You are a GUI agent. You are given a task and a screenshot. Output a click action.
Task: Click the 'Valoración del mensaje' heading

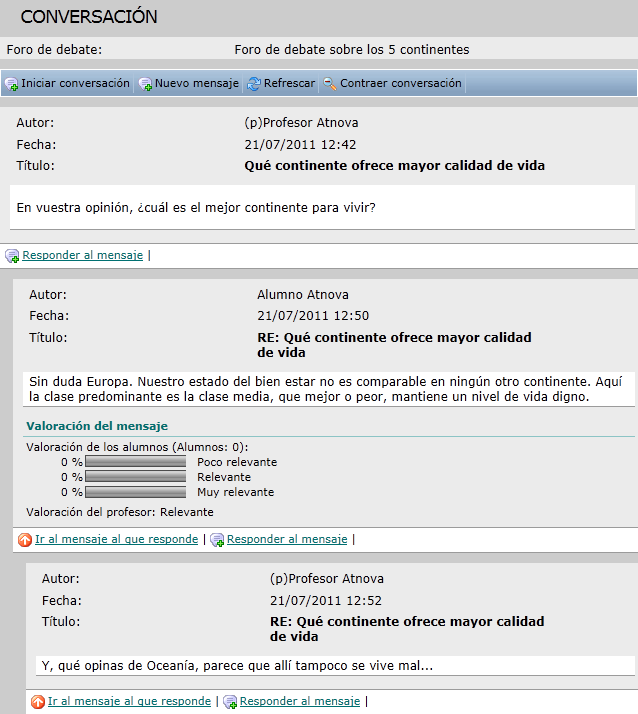(x=97, y=426)
